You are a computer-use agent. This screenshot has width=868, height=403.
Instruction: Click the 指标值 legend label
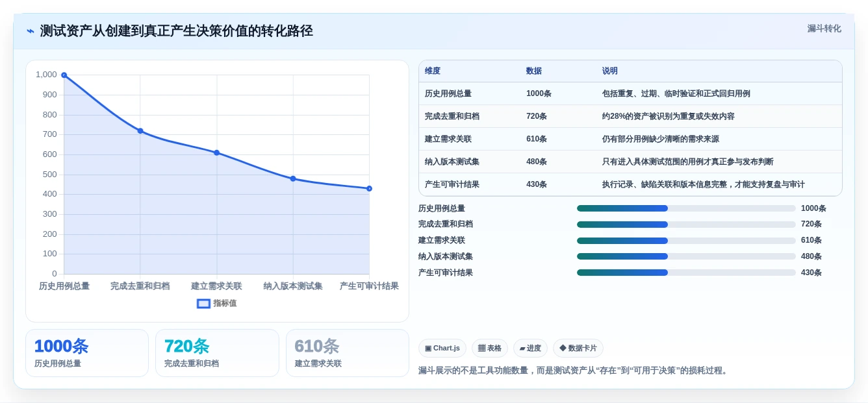coord(225,303)
